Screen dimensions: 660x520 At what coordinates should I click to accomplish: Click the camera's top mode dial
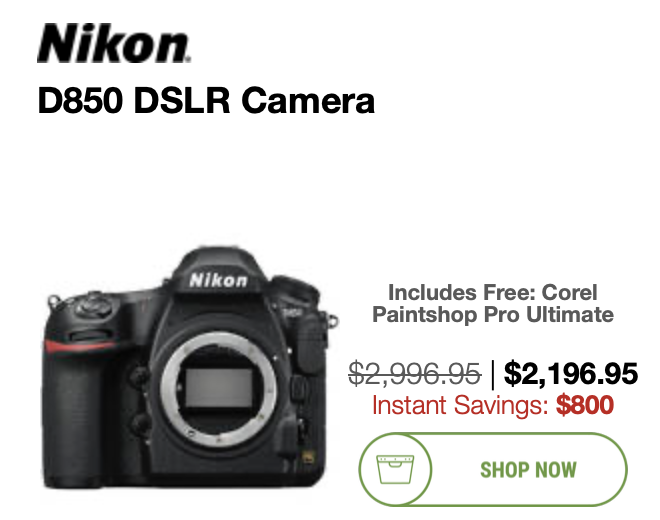point(93,306)
